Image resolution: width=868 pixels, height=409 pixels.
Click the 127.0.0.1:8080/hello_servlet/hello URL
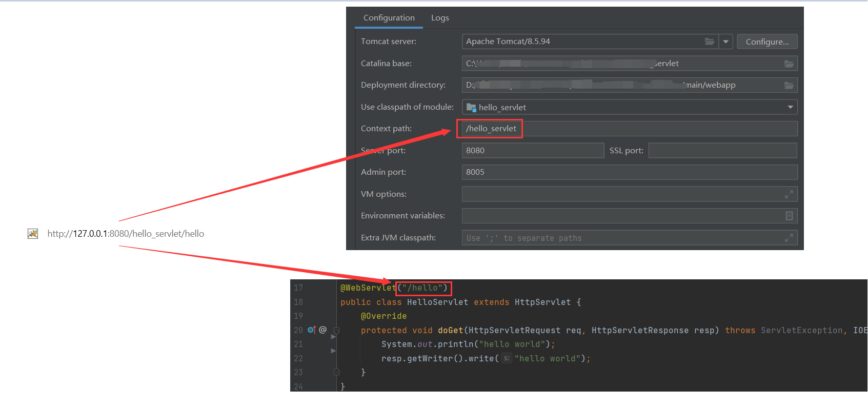[126, 234]
